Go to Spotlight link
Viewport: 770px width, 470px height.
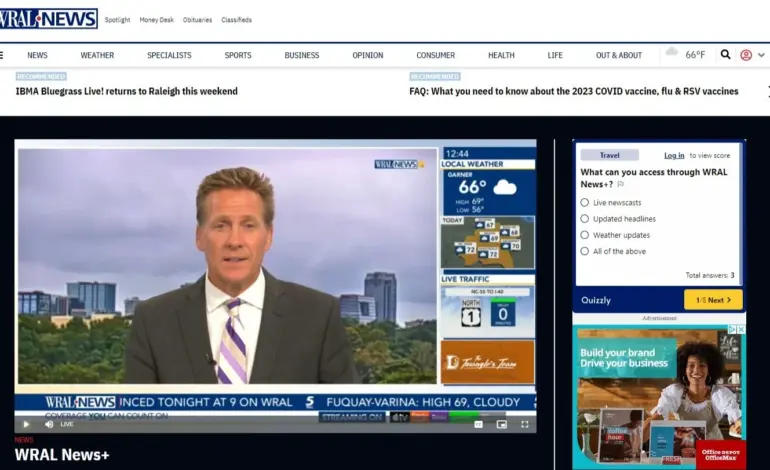(x=117, y=20)
